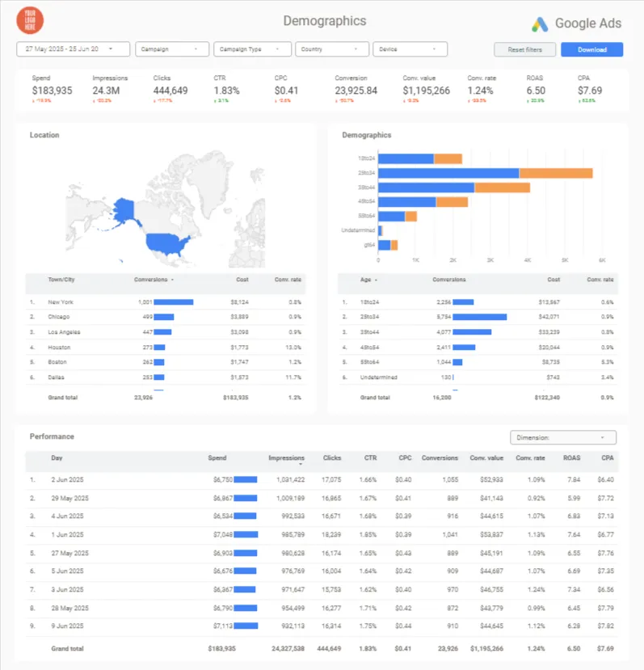
Task: Click the blue Download button
Action: coord(591,49)
